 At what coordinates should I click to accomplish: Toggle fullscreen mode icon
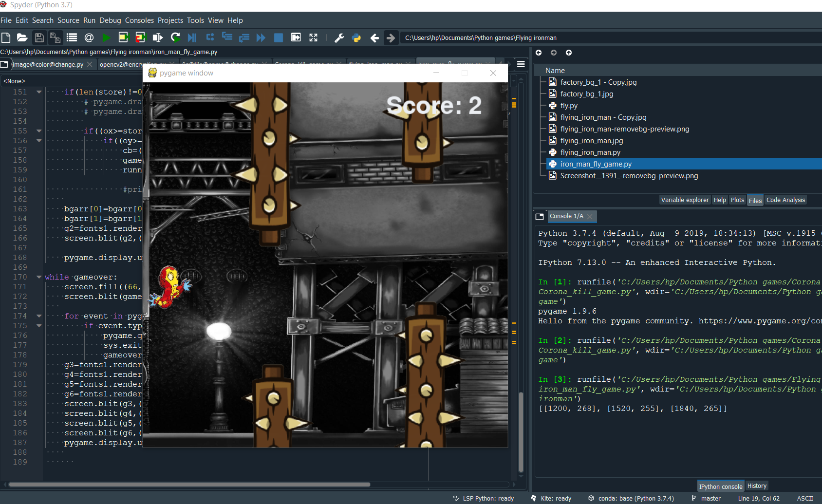(313, 37)
